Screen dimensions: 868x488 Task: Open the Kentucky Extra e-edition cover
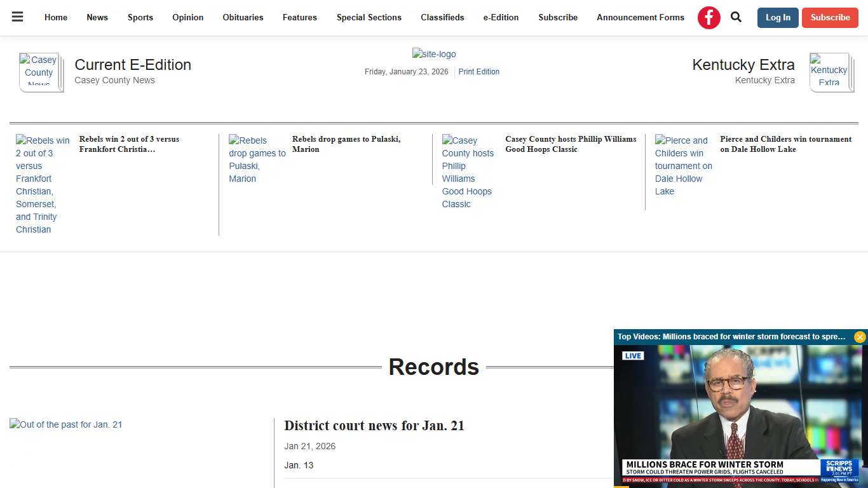point(831,72)
